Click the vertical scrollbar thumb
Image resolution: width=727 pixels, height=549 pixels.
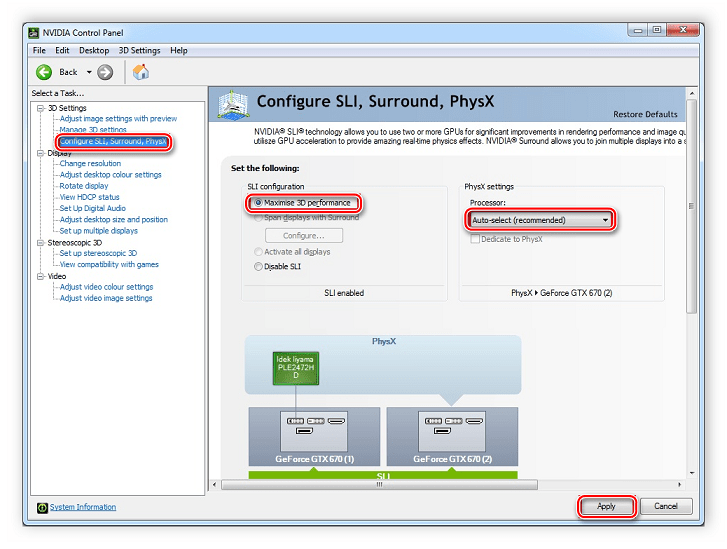(691, 206)
